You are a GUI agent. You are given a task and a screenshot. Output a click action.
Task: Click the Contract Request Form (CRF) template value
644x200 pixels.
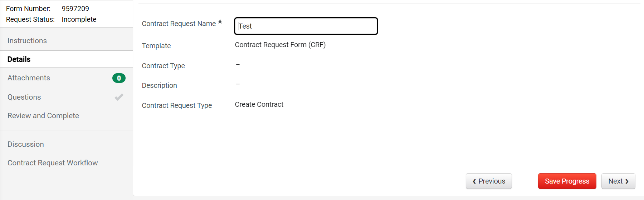point(280,45)
